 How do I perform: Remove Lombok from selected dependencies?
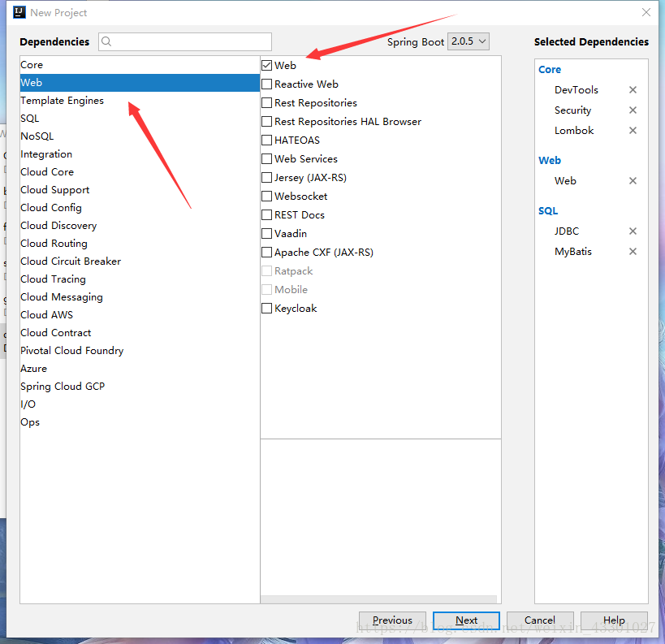click(633, 131)
